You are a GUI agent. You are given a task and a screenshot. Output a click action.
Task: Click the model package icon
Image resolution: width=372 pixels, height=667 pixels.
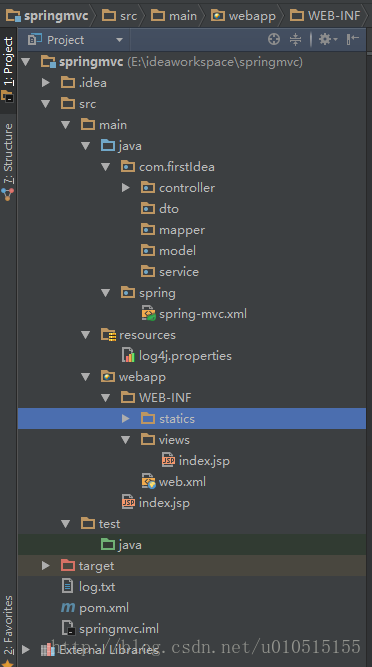148,251
